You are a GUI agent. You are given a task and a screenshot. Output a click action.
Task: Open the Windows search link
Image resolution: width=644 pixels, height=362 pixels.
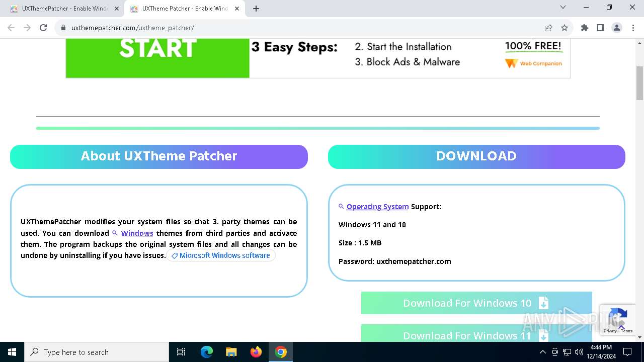[x=137, y=233]
